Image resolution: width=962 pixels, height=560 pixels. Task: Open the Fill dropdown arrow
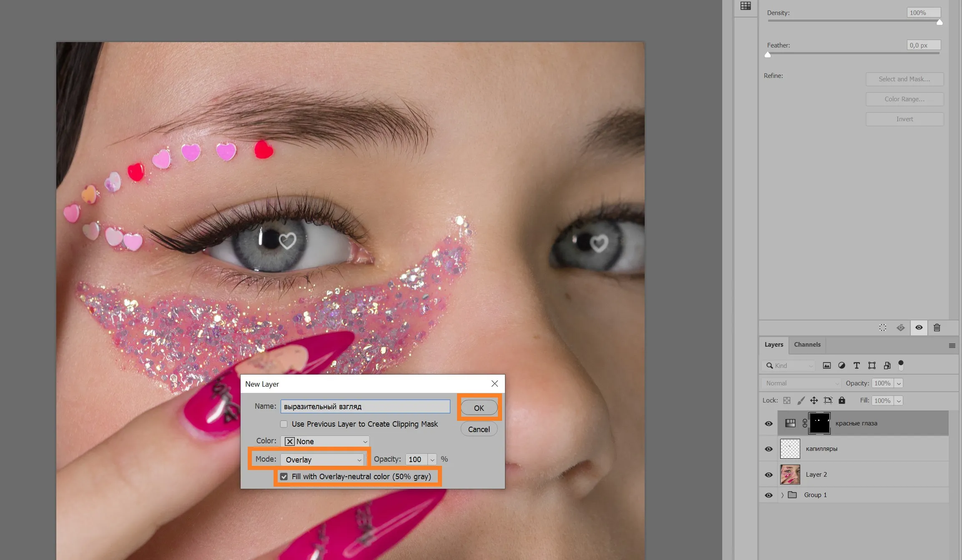coord(899,401)
